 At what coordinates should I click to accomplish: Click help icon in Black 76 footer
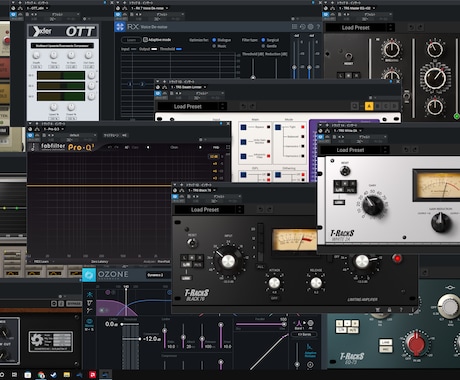[x=401, y=310]
